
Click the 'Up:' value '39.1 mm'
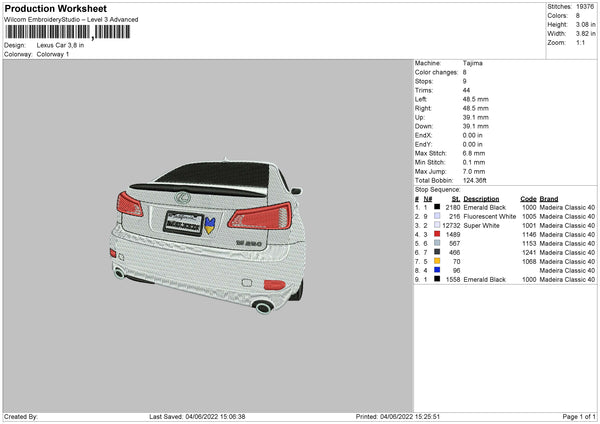tap(476, 117)
